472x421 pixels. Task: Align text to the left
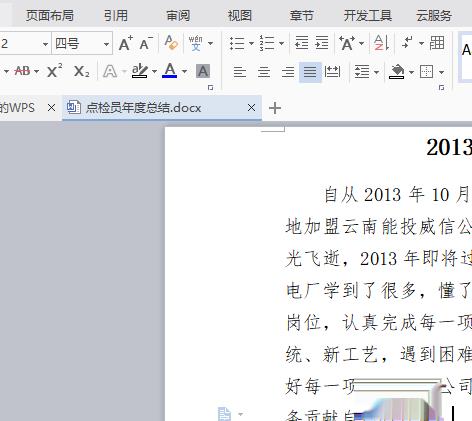tap(240, 72)
